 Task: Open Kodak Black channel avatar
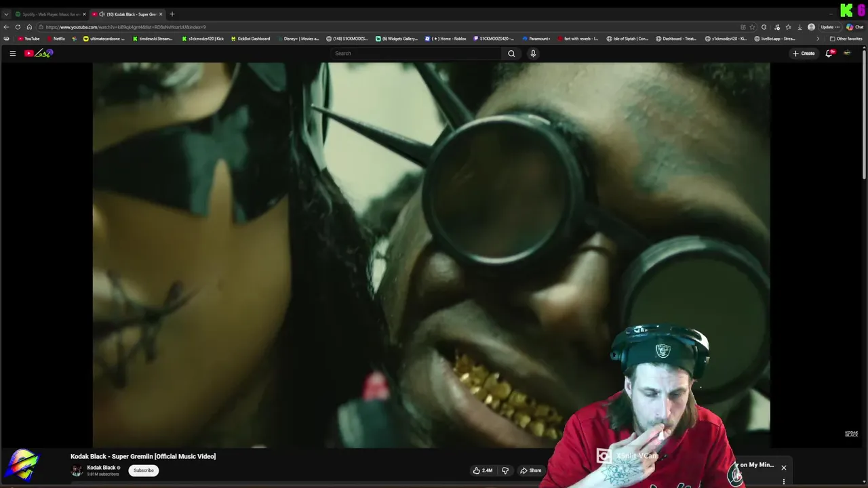coord(77,471)
